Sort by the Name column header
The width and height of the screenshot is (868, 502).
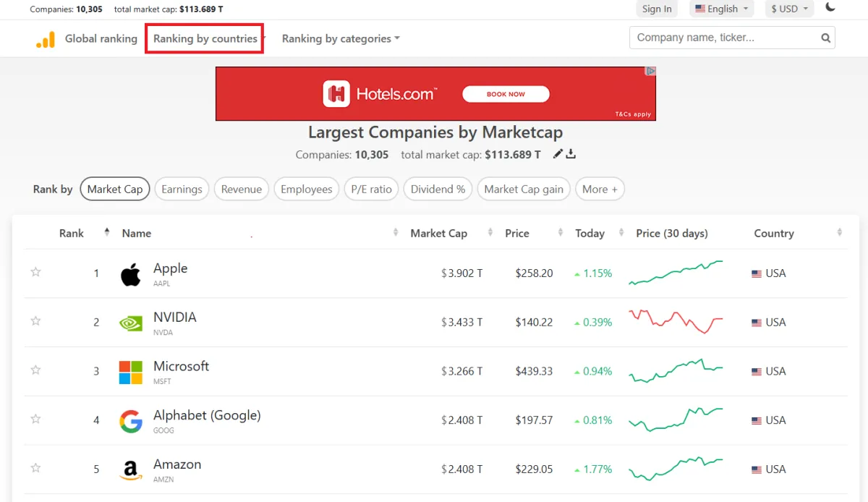click(137, 233)
